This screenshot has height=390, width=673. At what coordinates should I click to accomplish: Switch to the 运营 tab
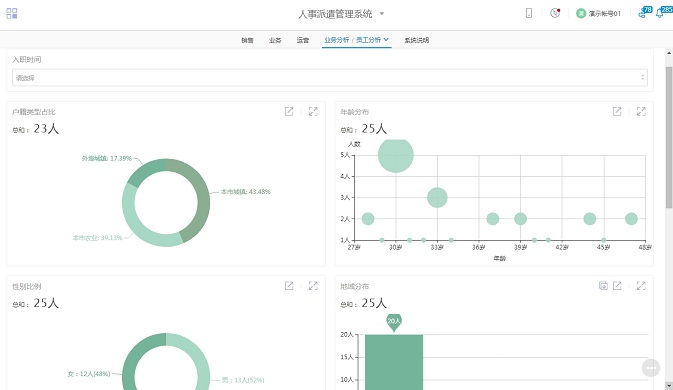(303, 40)
